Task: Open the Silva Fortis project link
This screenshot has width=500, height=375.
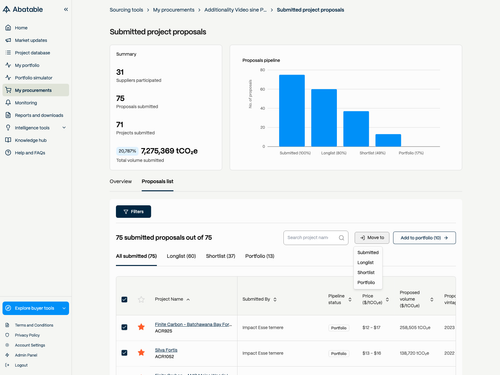Action: [166, 350]
